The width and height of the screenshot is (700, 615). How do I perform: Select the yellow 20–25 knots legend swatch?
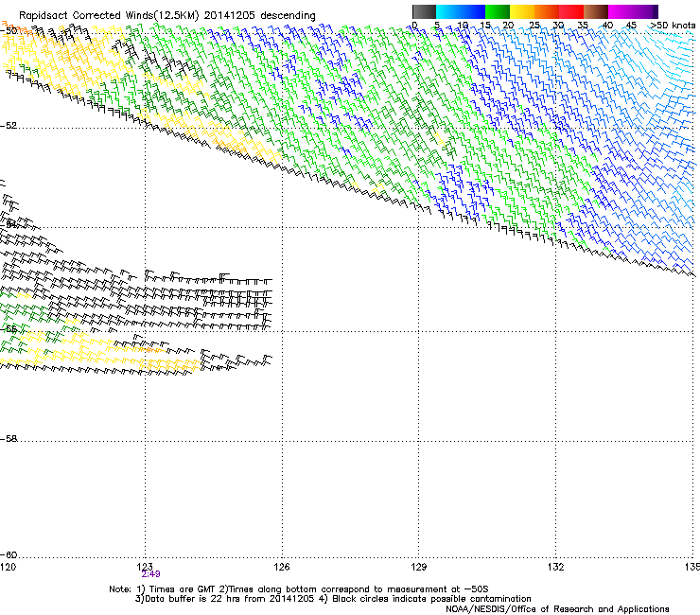tap(522, 11)
